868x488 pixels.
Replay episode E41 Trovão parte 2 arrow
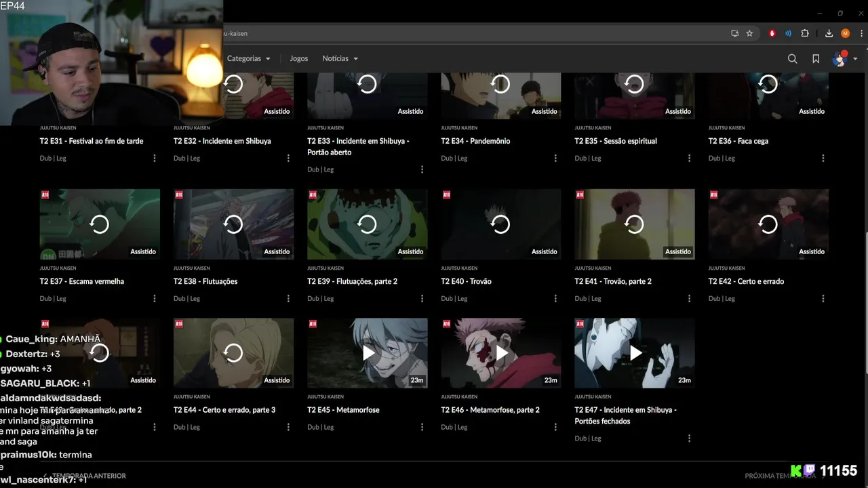634,224
